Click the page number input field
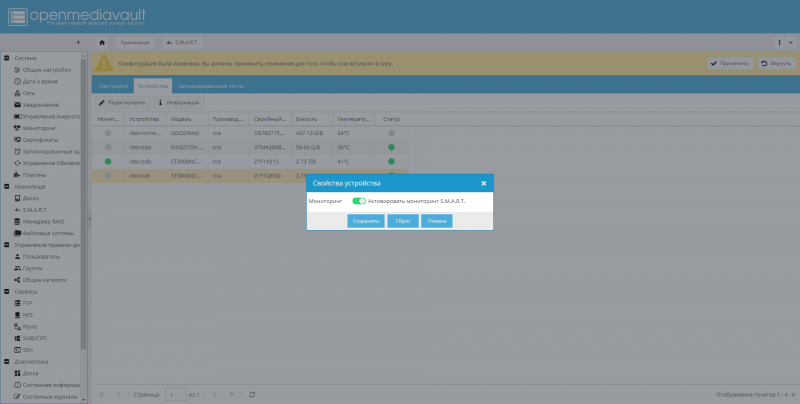 pos(175,395)
